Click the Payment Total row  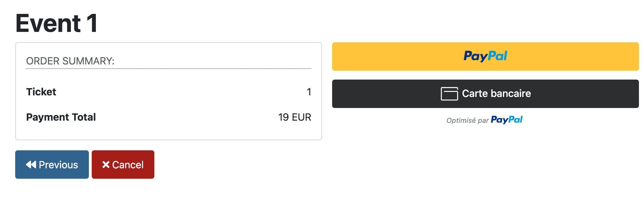click(x=61, y=117)
